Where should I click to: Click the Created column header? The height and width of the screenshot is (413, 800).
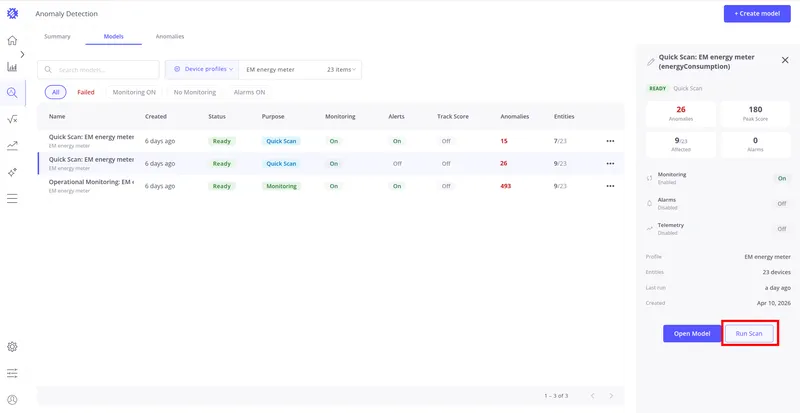click(156, 116)
